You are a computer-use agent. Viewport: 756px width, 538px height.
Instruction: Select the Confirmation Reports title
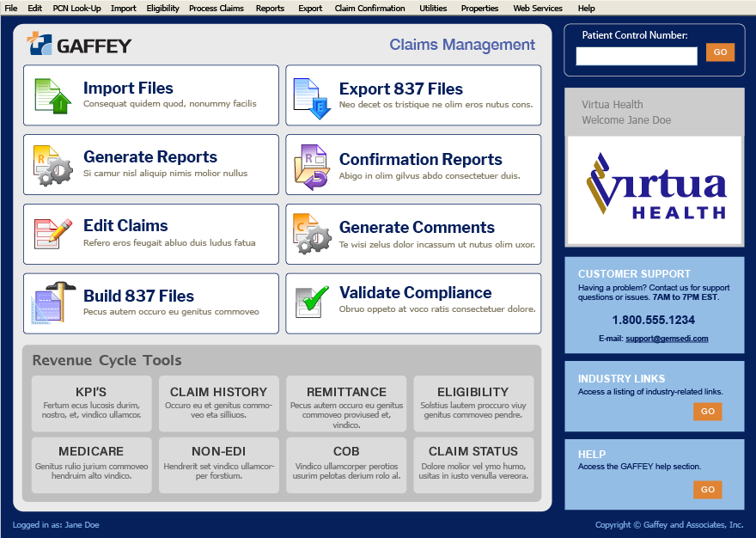[420, 159]
